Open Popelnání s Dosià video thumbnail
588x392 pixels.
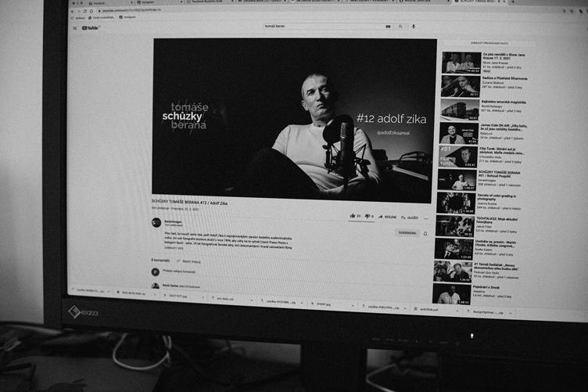[x=452, y=294]
